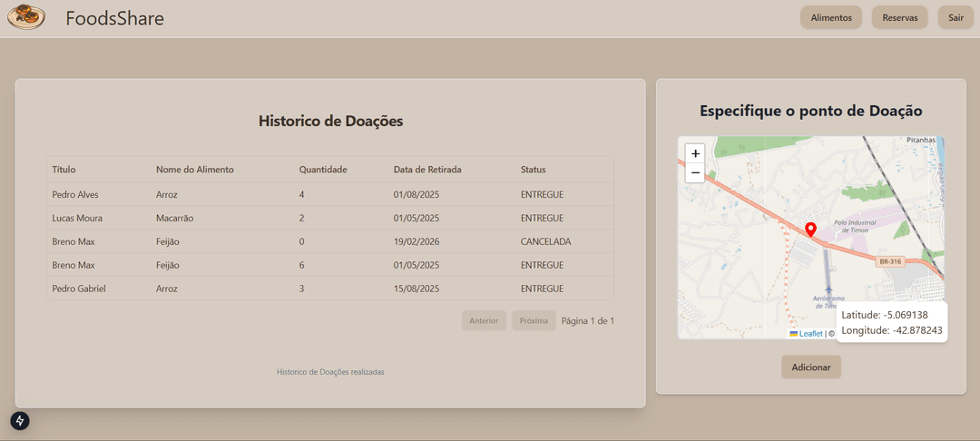The width and height of the screenshot is (980, 441).
Task: Open the Next.js dev tools badge
Action: (x=20, y=420)
